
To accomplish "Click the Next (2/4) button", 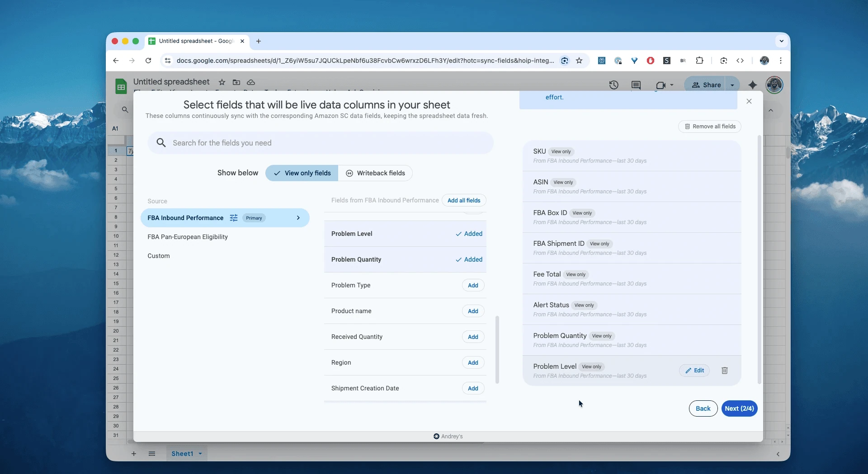I will (739, 408).
